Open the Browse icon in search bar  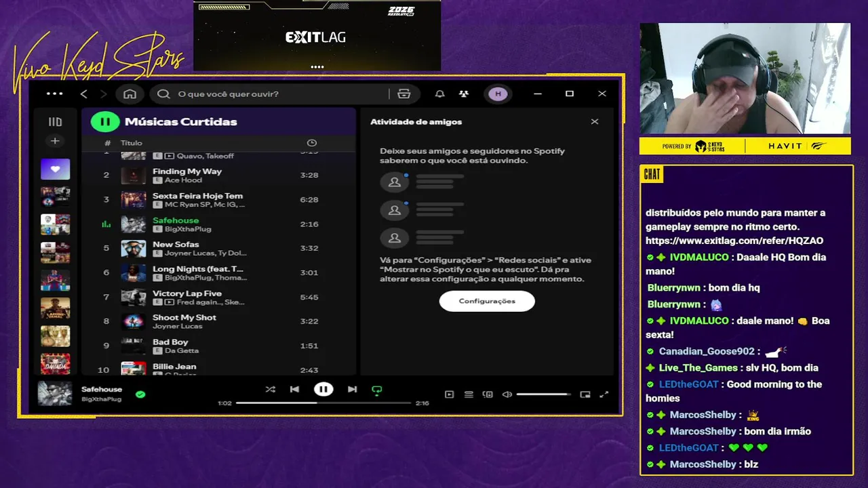click(x=404, y=94)
